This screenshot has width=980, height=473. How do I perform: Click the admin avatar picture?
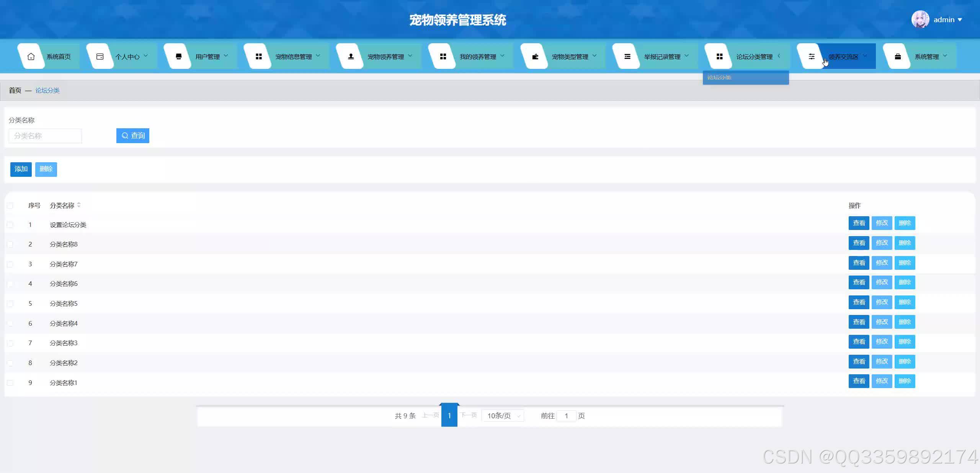pos(920,20)
